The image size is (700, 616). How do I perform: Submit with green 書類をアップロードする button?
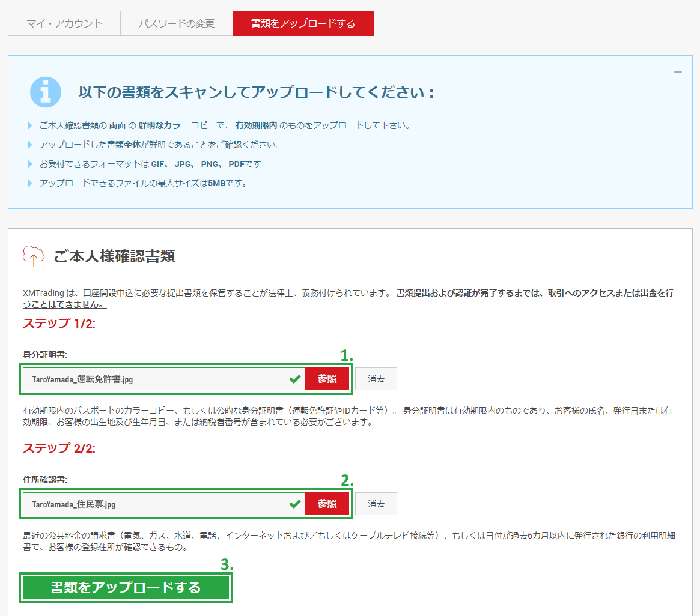[x=126, y=587]
